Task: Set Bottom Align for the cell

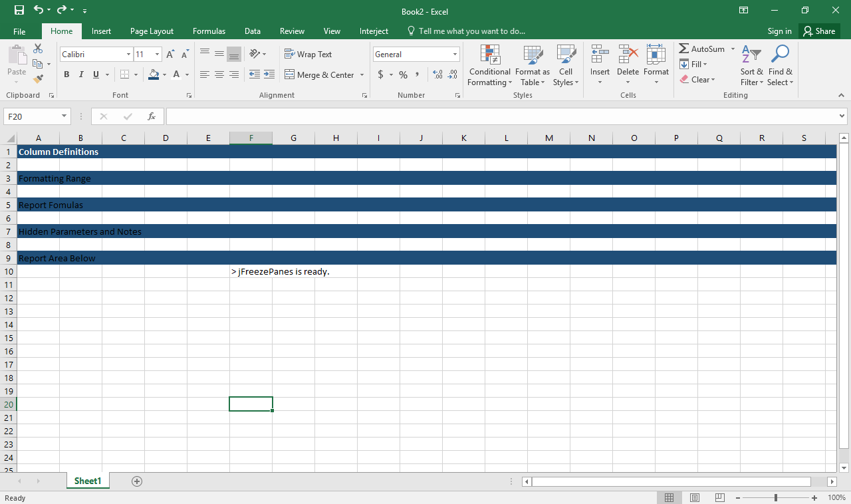Action: coord(234,54)
